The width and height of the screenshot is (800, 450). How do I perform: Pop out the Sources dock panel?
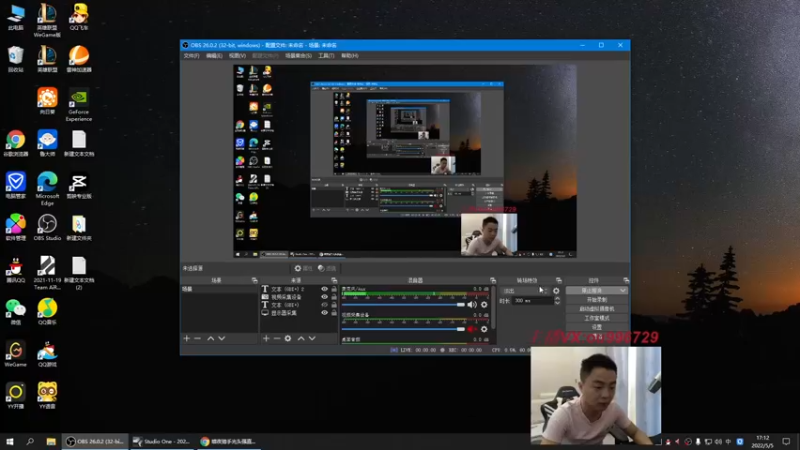334,280
